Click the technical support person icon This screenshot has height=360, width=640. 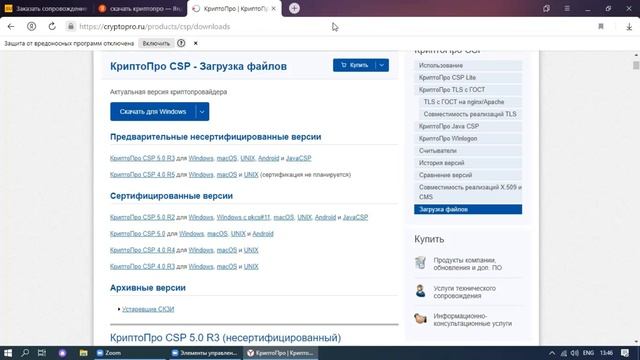pyautogui.click(x=420, y=291)
